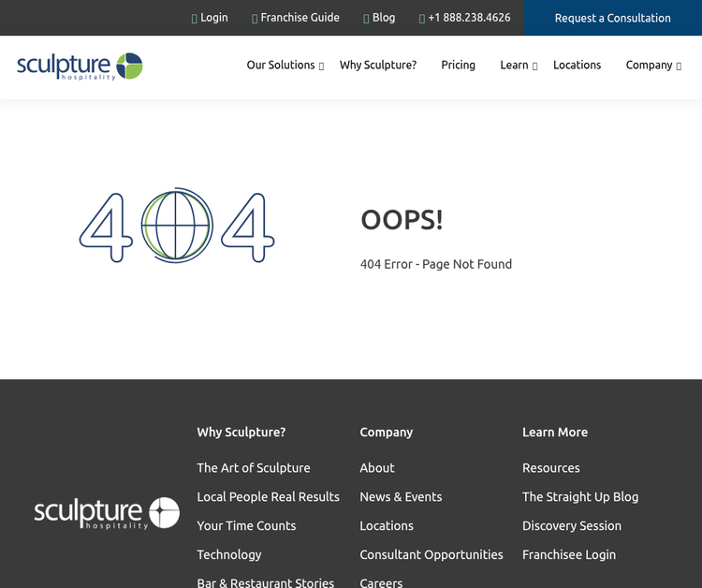Open the Our Solutions menu
Image resolution: width=702 pixels, height=588 pixels.
pyautogui.click(x=281, y=65)
